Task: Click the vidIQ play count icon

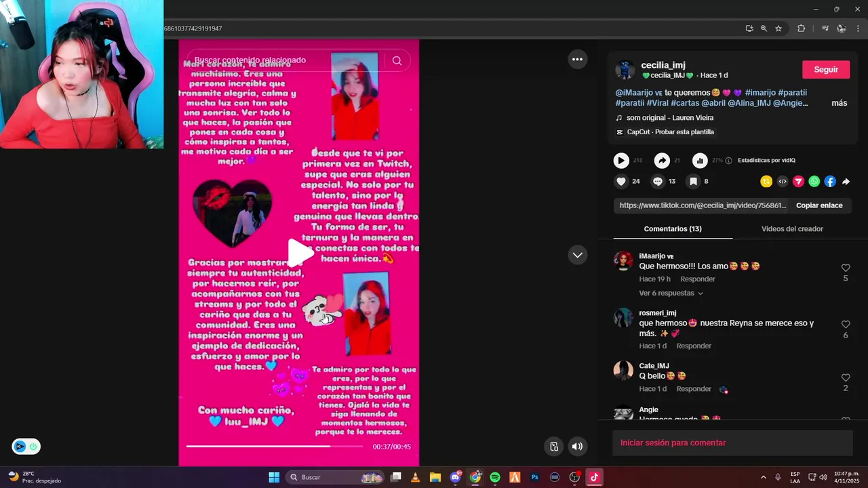Action: (621, 161)
